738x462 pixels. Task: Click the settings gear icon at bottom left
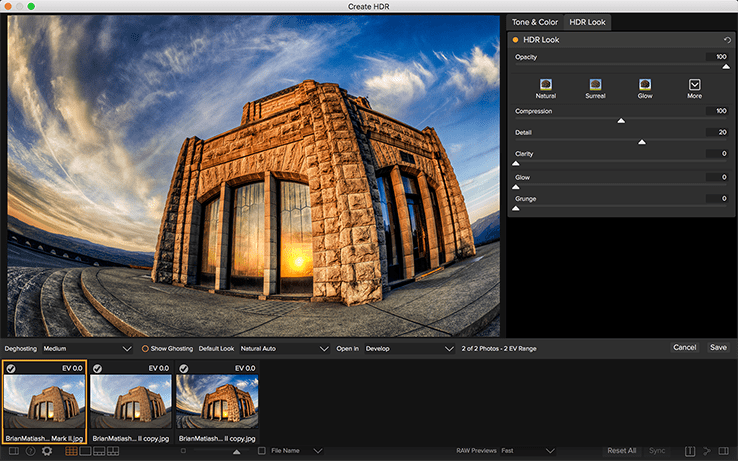47,452
